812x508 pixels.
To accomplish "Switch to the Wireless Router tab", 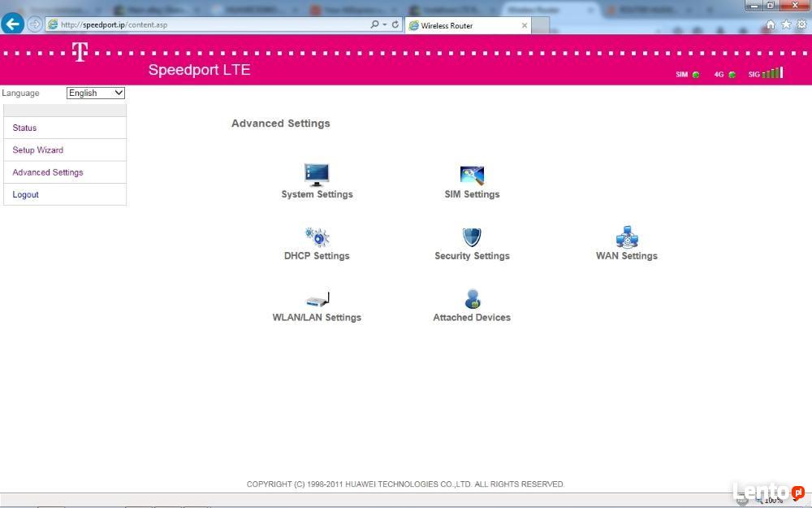I will [x=468, y=25].
